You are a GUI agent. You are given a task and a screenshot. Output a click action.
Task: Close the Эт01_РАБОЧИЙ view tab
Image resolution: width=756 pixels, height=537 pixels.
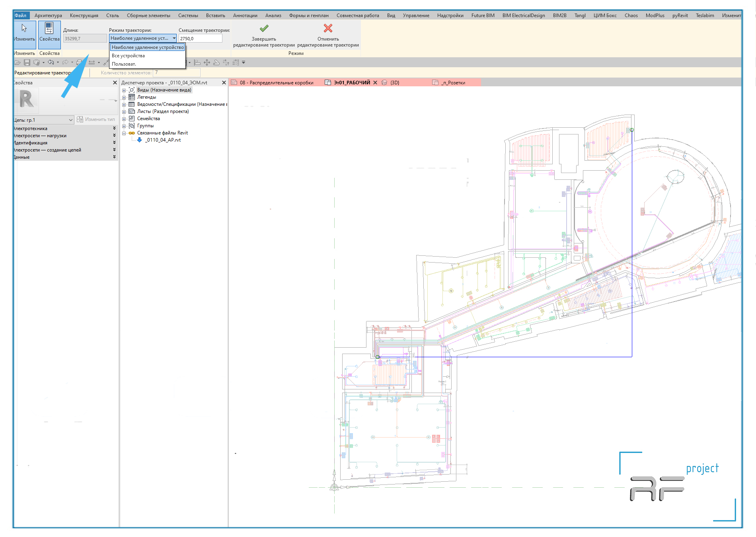[x=375, y=83]
